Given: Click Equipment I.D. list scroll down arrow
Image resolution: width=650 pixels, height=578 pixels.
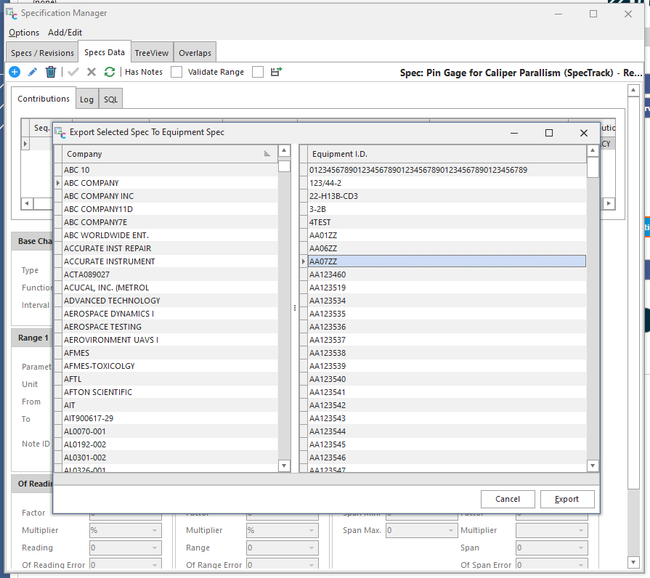Looking at the screenshot, I should pyautogui.click(x=593, y=466).
